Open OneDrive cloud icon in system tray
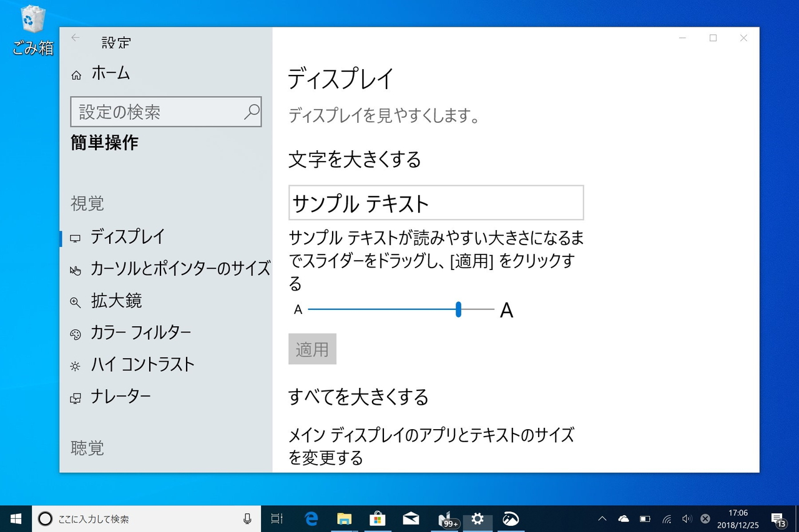 click(624, 518)
